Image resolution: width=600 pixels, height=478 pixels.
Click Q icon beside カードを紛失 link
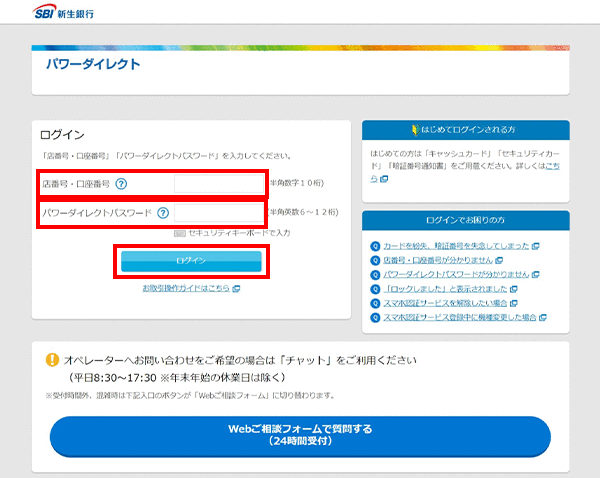(375, 246)
